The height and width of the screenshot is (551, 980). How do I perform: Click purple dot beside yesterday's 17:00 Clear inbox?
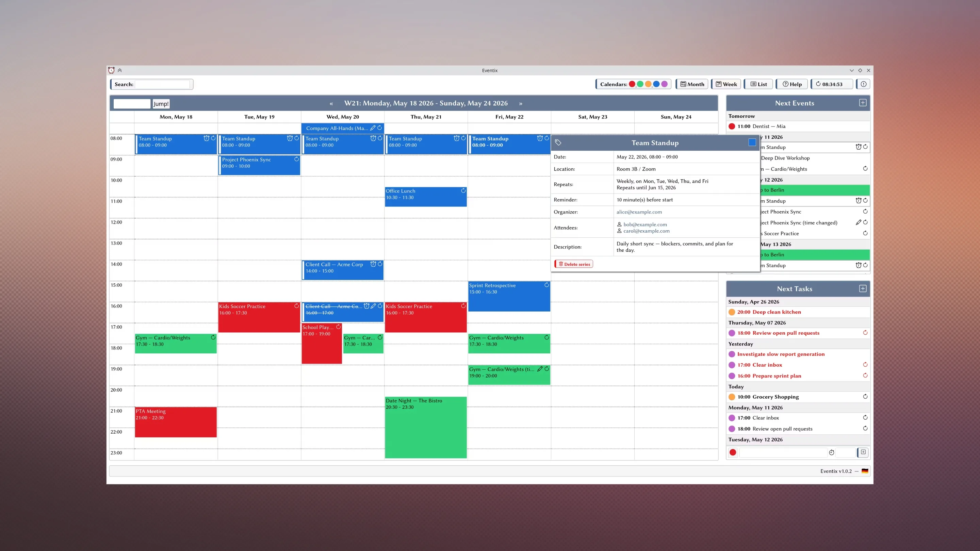[731, 365]
